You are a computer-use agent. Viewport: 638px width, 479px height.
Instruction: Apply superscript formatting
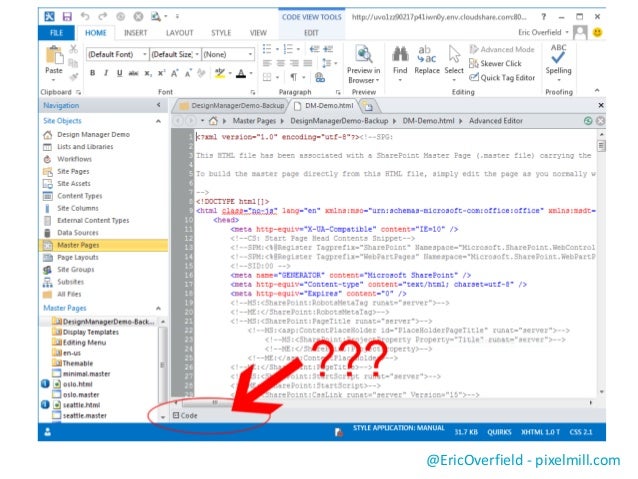(x=162, y=73)
